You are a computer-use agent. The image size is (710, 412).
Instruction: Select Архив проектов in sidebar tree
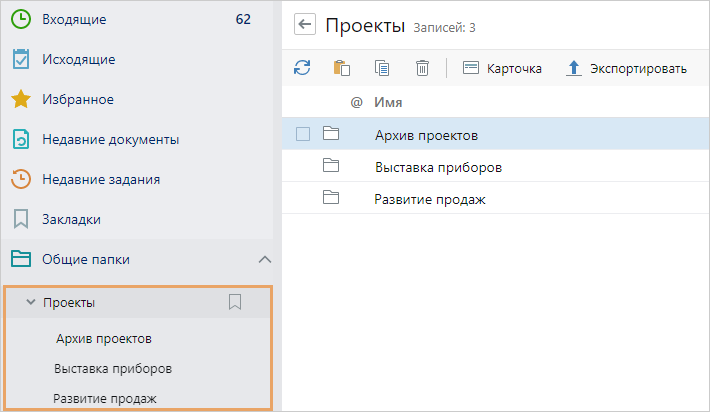tap(104, 338)
